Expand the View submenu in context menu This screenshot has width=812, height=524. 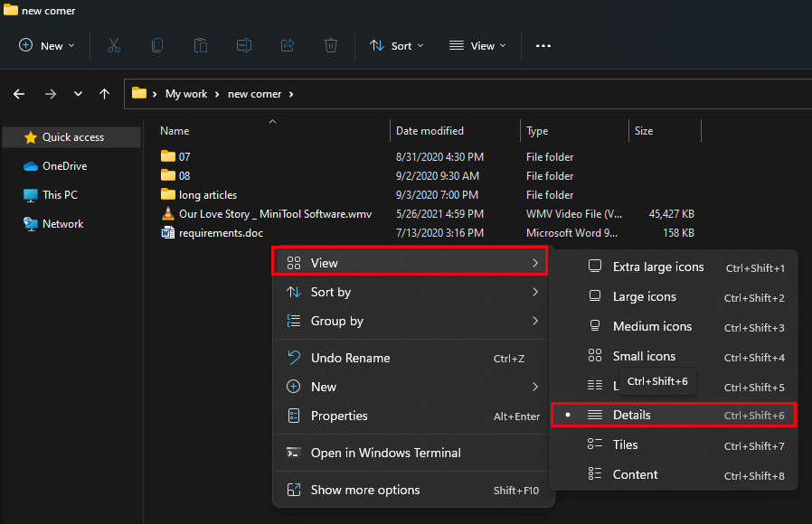(x=410, y=263)
